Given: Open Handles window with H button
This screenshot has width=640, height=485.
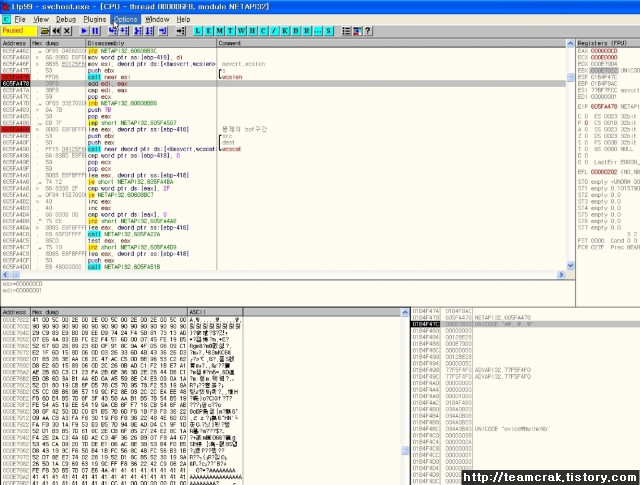Looking at the screenshot, I should tap(252, 31).
